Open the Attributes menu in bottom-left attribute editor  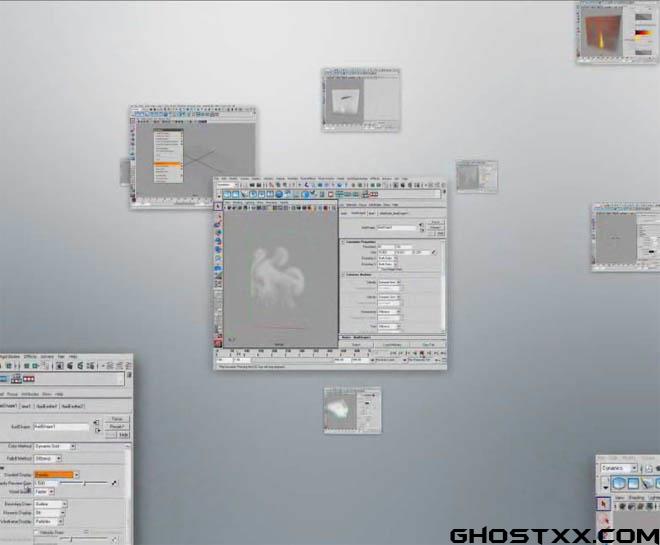coord(30,394)
